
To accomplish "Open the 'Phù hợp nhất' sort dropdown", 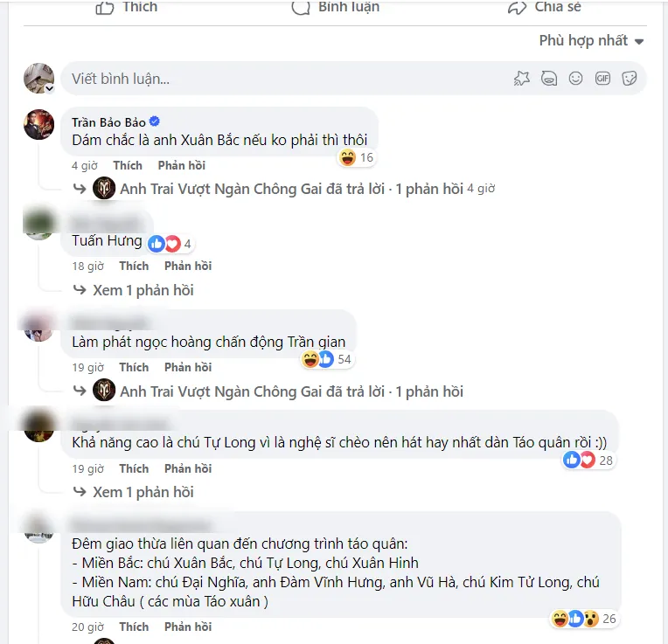I will 591,40.
